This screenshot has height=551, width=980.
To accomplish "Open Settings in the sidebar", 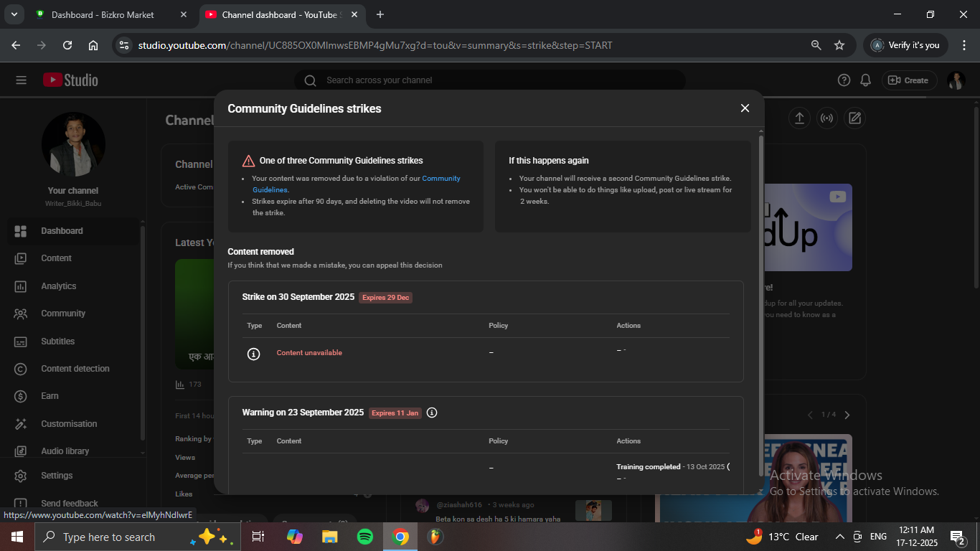I will coord(57,476).
